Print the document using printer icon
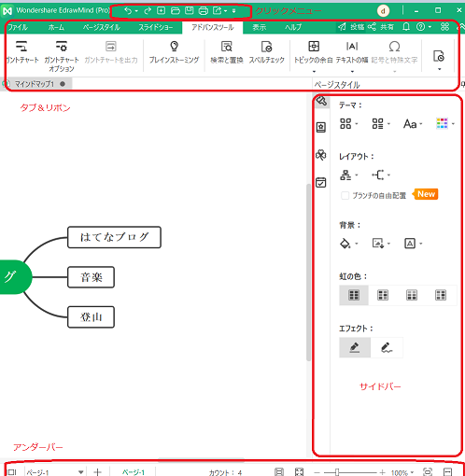The image size is (465, 476). click(204, 11)
